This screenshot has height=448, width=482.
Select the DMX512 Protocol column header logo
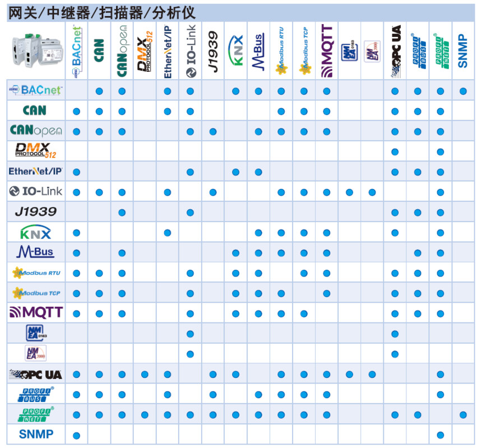tap(145, 52)
